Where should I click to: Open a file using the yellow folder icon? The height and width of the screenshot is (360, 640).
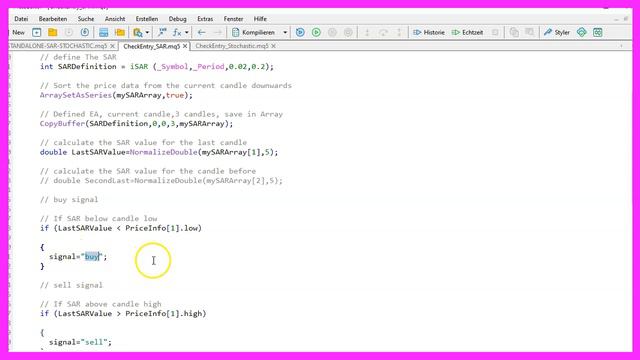click(x=53, y=32)
